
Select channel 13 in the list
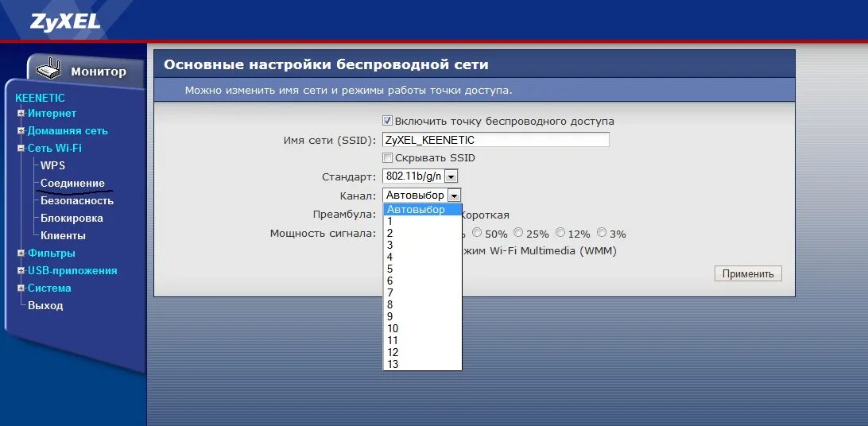coord(422,364)
